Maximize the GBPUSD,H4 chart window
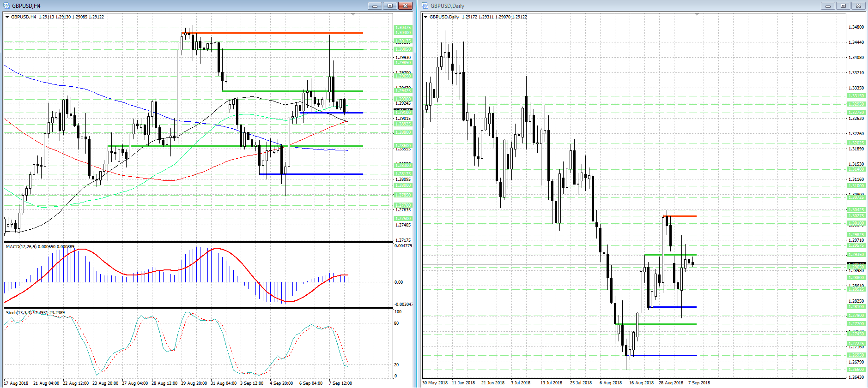 390,6
